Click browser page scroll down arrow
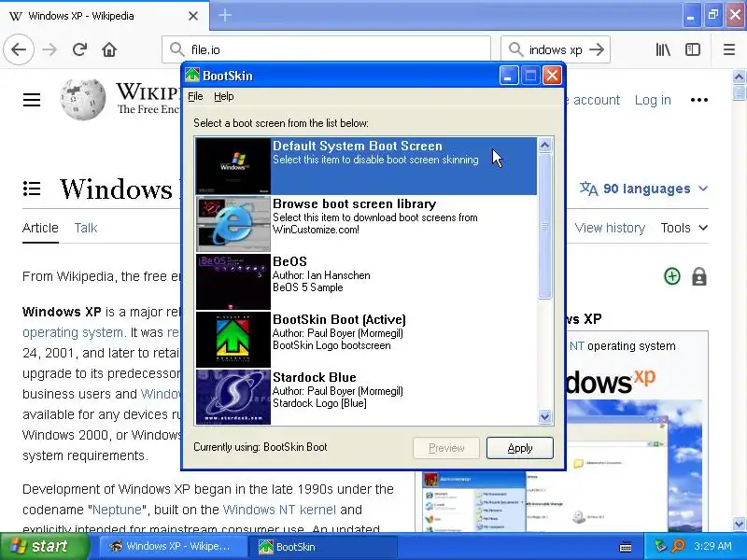The image size is (747, 560). [739, 524]
